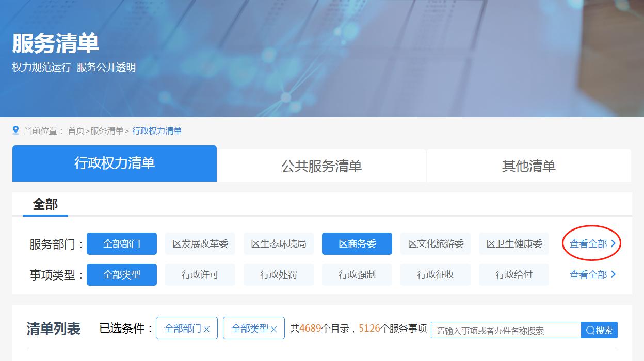
Task: Focus the item name search field
Action: click(506, 330)
